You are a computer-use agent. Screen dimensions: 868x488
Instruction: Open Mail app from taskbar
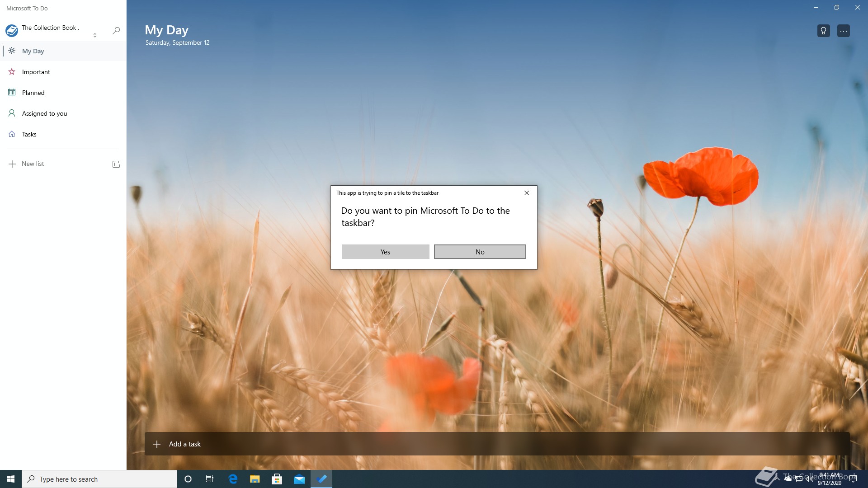tap(299, 479)
